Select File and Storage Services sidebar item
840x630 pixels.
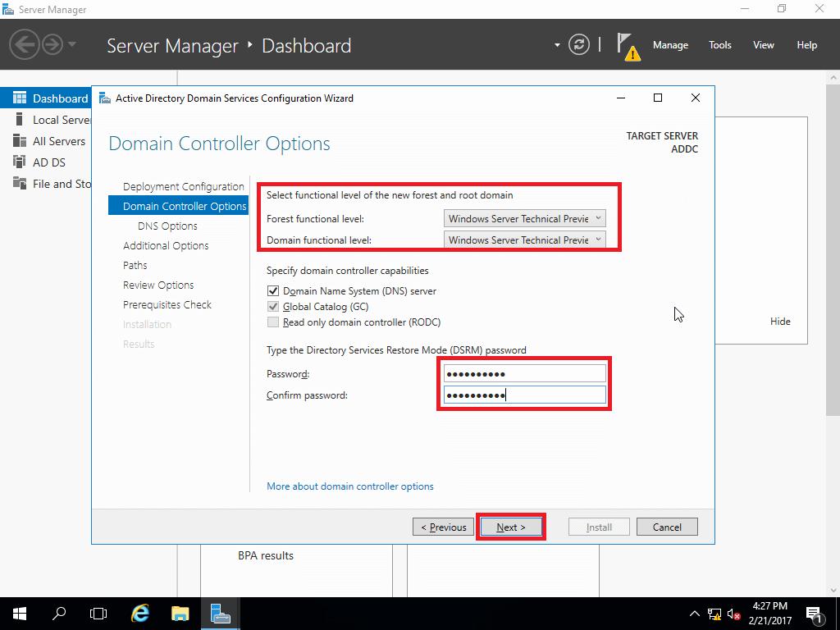click(46, 184)
